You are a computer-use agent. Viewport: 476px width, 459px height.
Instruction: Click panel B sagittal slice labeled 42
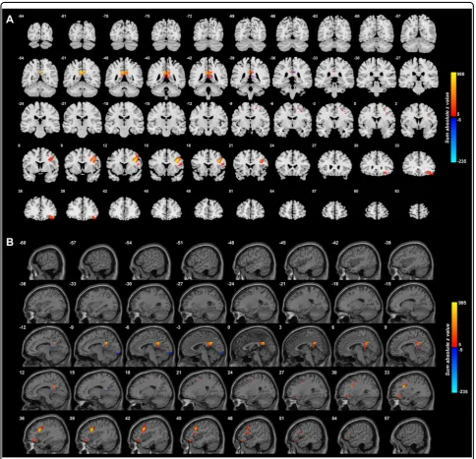[149, 434]
